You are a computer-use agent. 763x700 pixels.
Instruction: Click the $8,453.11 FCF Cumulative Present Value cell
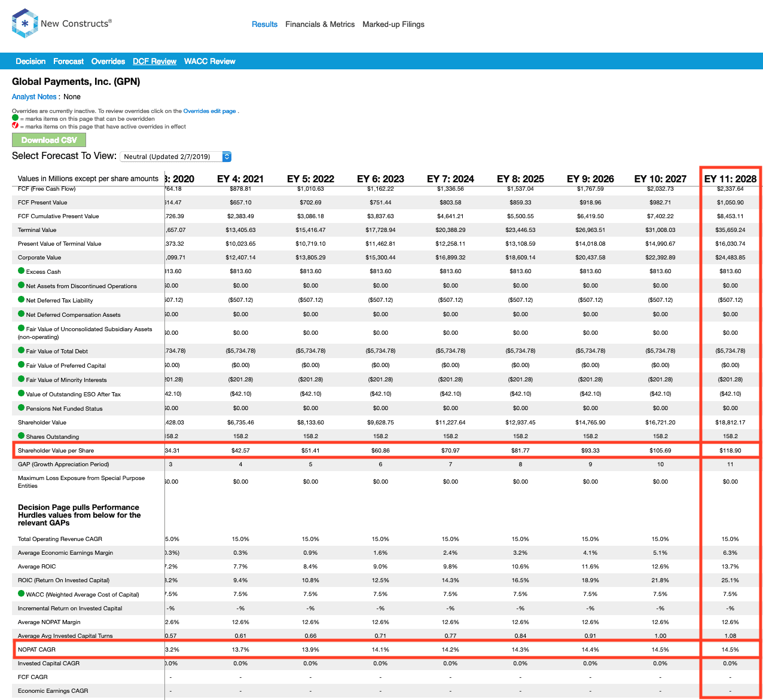730,216
